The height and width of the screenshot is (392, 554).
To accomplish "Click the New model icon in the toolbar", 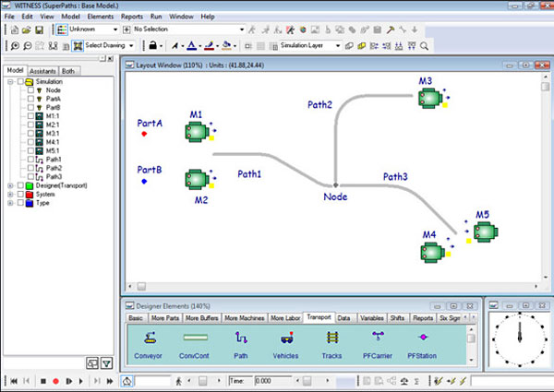I will coord(15,30).
